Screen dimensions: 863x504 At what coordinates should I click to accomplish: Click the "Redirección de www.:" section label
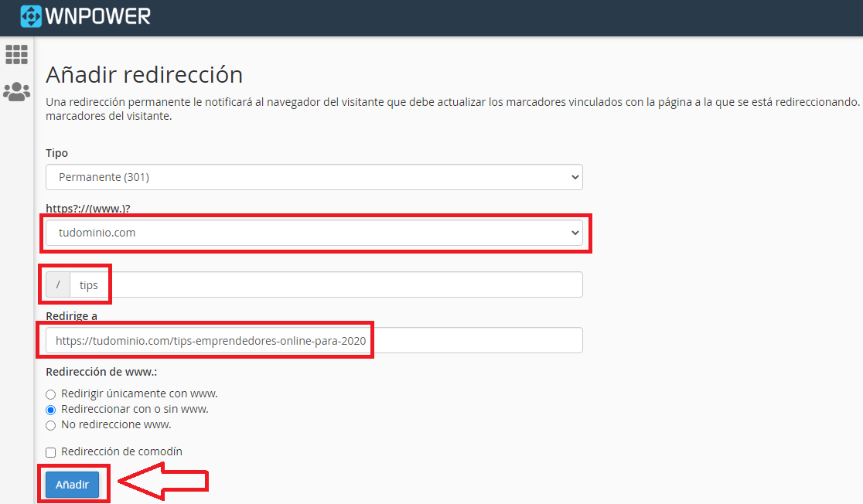pos(100,372)
